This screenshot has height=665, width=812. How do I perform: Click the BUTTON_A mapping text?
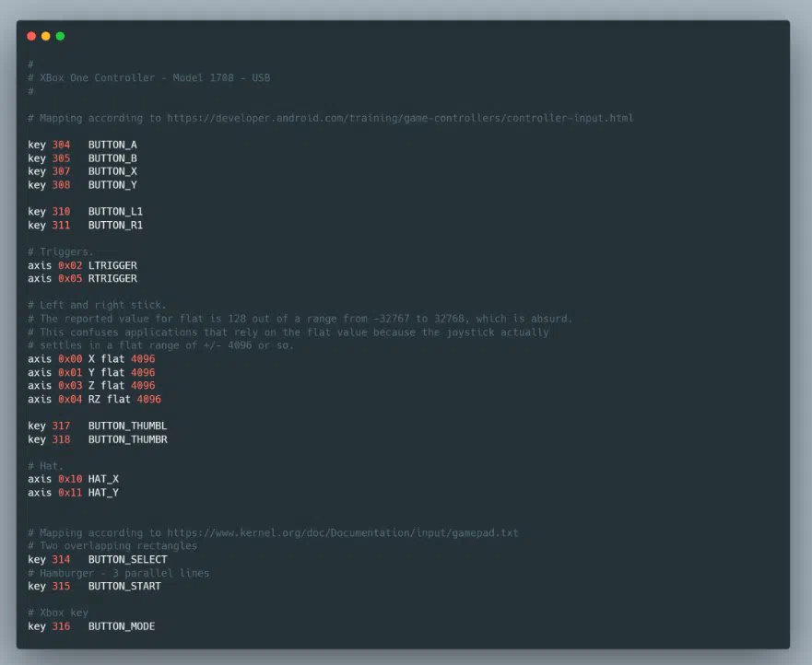(112, 145)
